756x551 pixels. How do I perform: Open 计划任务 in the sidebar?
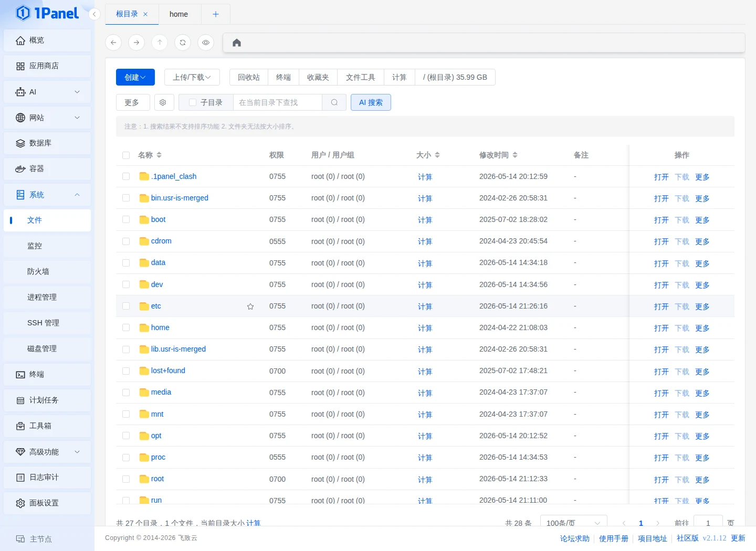[x=47, y=400]
